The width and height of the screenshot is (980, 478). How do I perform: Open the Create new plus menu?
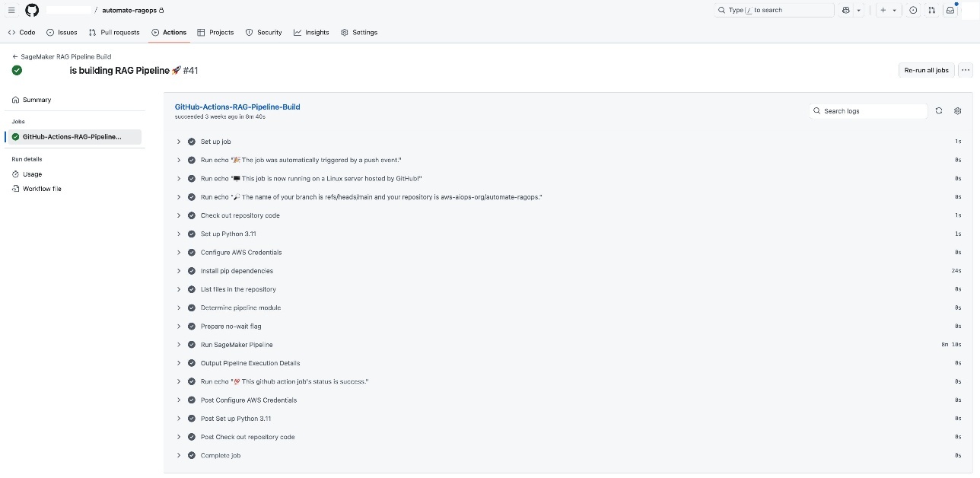point(888,10)
